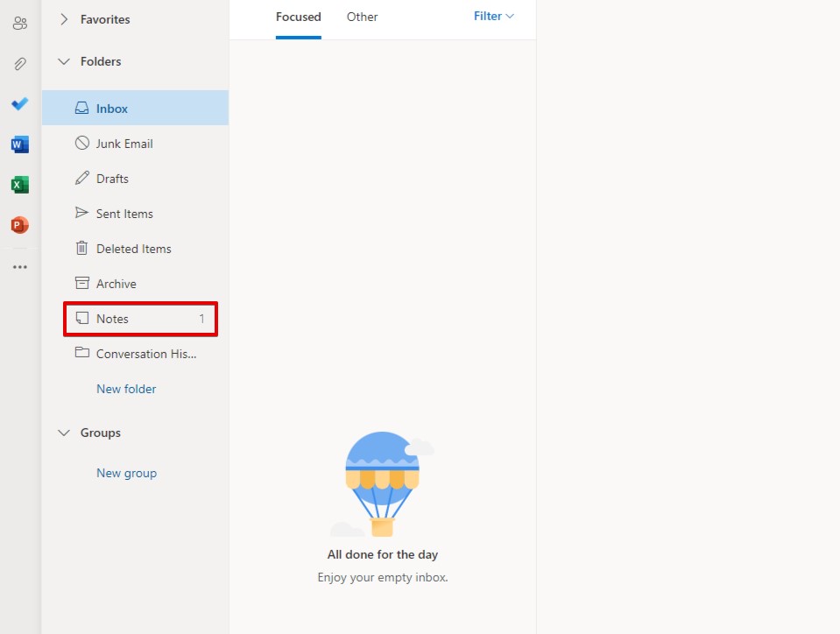Viewport: 840px width, 634px height.
Task: Open the Word app icon
Action: (x=19, y=144)
